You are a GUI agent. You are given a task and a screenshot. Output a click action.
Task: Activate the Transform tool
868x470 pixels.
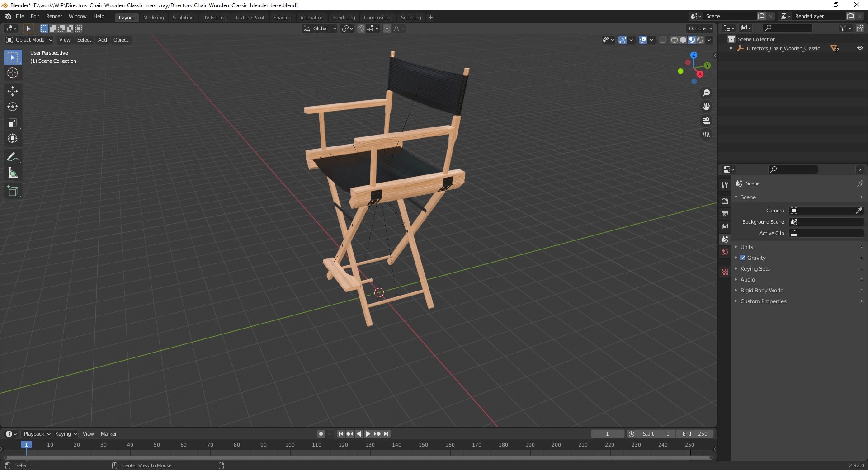coord(13,139)
